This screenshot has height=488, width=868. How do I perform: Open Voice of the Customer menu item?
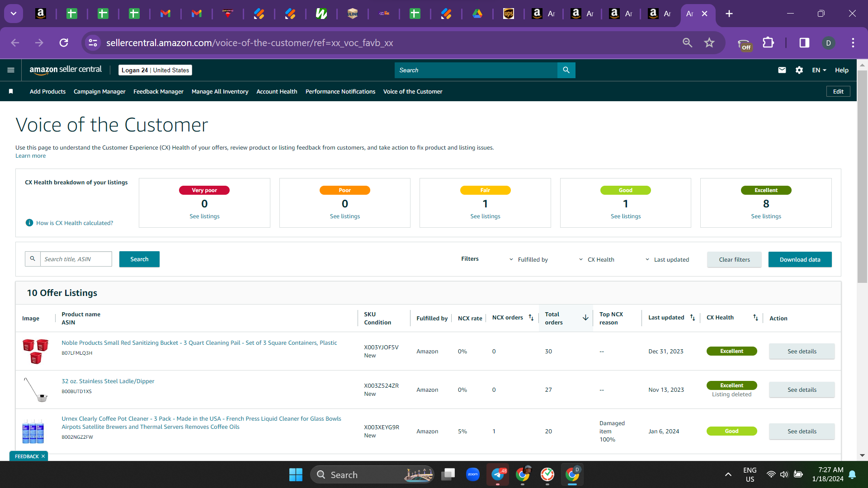[x=413, y=91]
